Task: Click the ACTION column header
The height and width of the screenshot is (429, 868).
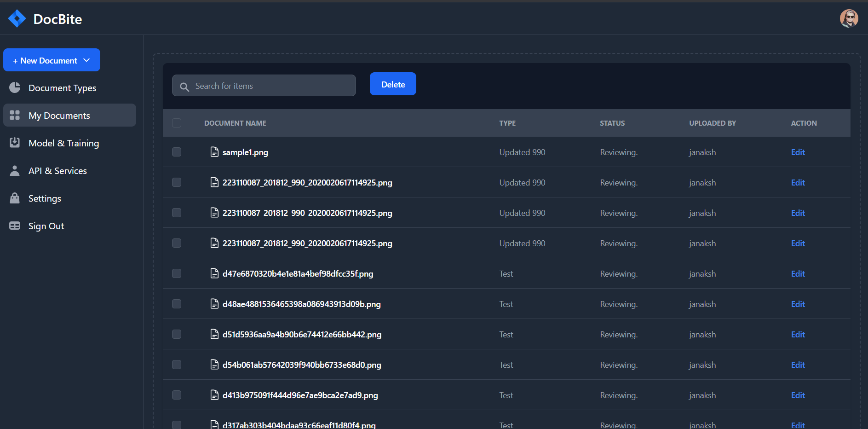Action: [804, 123]
